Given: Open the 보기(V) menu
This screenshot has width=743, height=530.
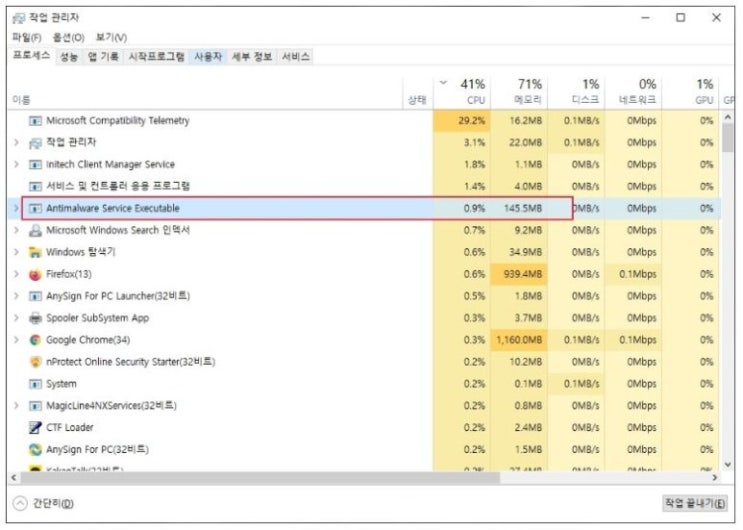Looking at the screenshot, I should (x=111, y=37).
